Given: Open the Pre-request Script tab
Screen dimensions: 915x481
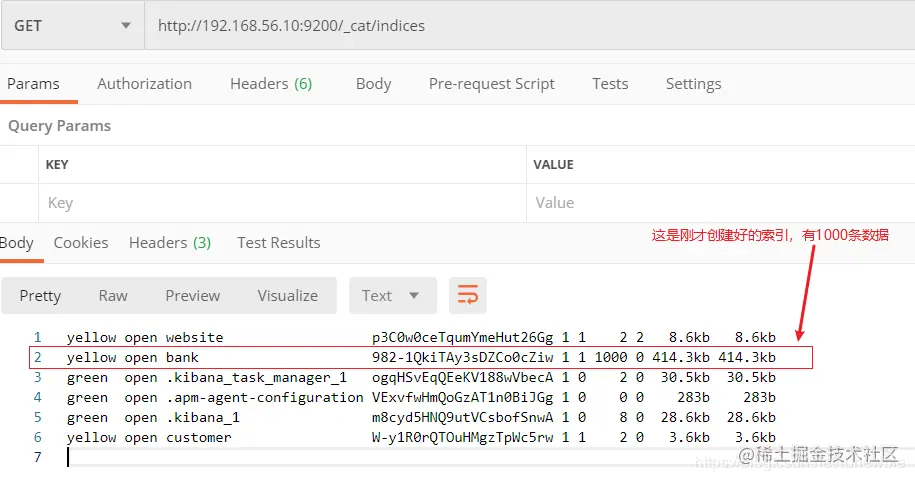Looking at the screenshot, I should tap(491, 84).
